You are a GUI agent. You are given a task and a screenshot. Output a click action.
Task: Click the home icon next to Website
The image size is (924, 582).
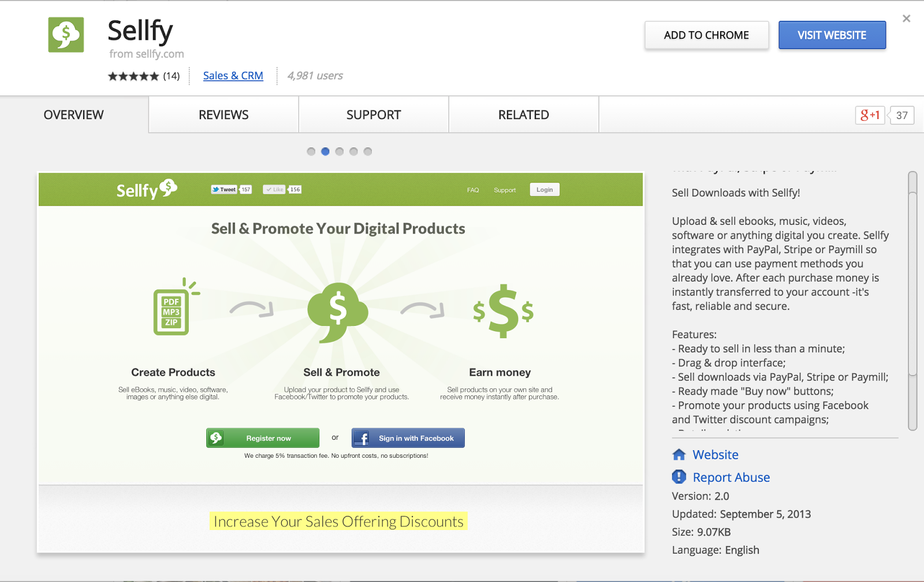click(679, 454)
